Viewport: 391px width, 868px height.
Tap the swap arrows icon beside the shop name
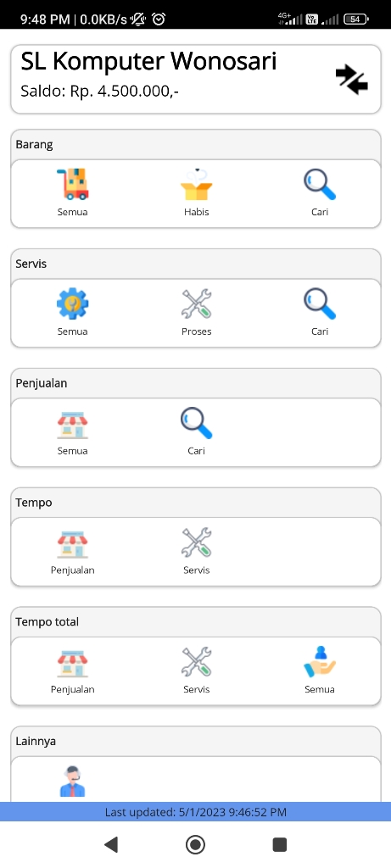pyautogui.click(x=352, y=79)
